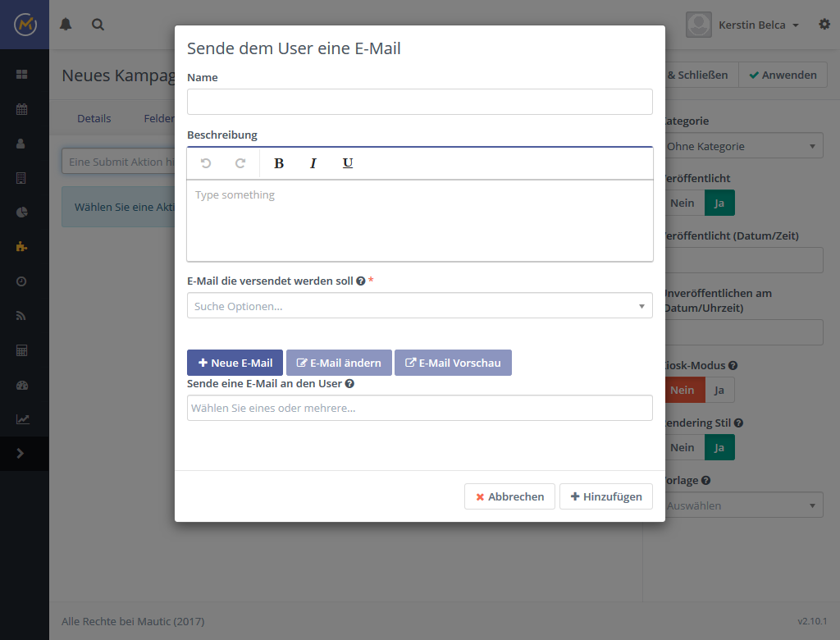Set Kiosk-Modus to Ja

pos(719,390)
